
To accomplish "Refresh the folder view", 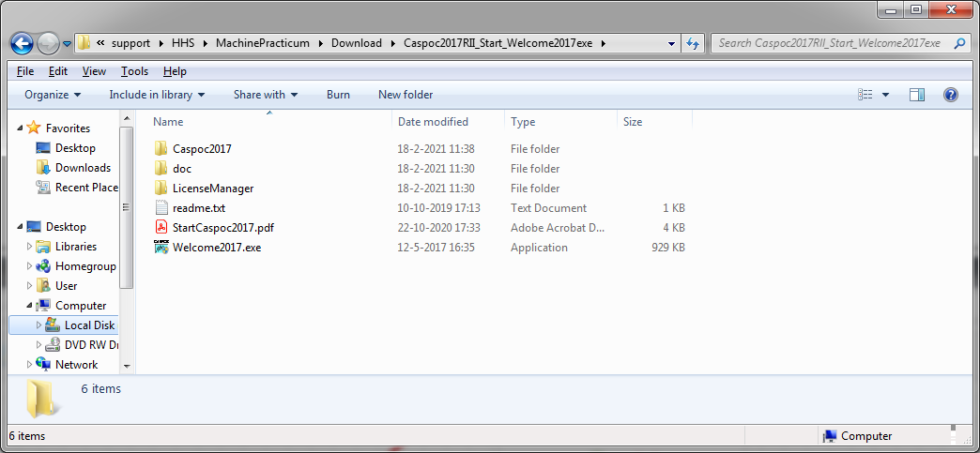I will click(x=692, y=44).
